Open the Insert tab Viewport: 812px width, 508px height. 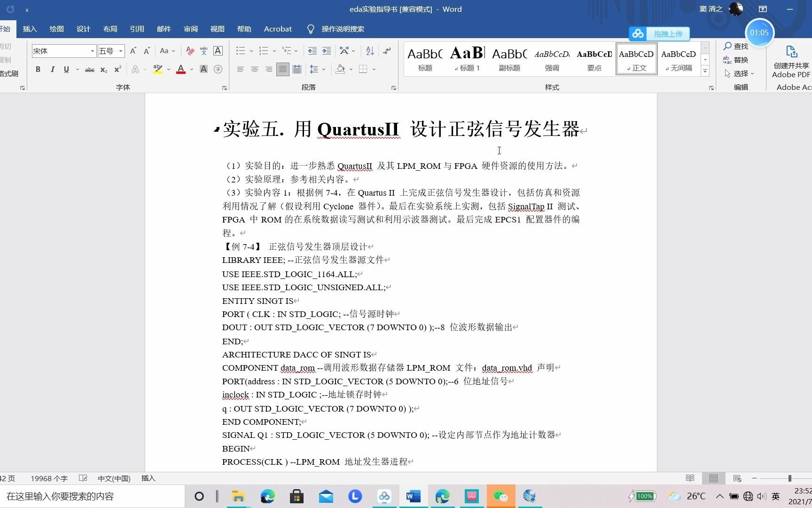(30, 29)
